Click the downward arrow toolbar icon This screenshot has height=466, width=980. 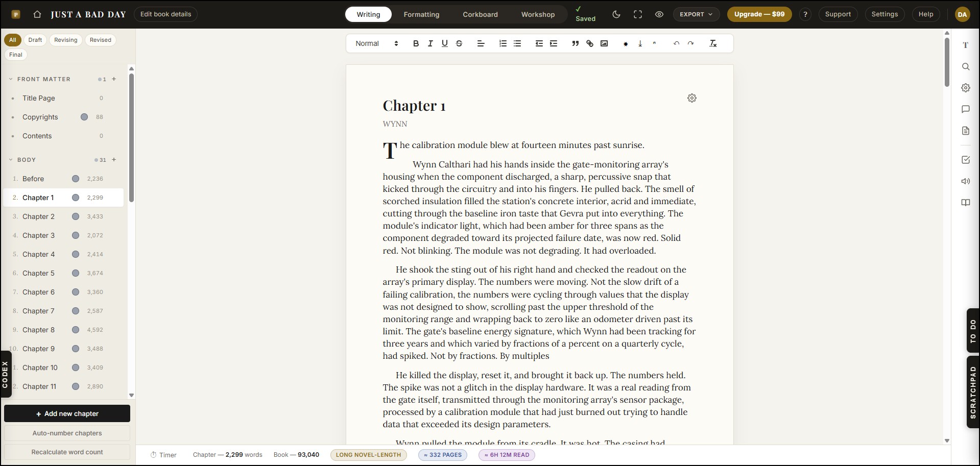click(640, 43)
